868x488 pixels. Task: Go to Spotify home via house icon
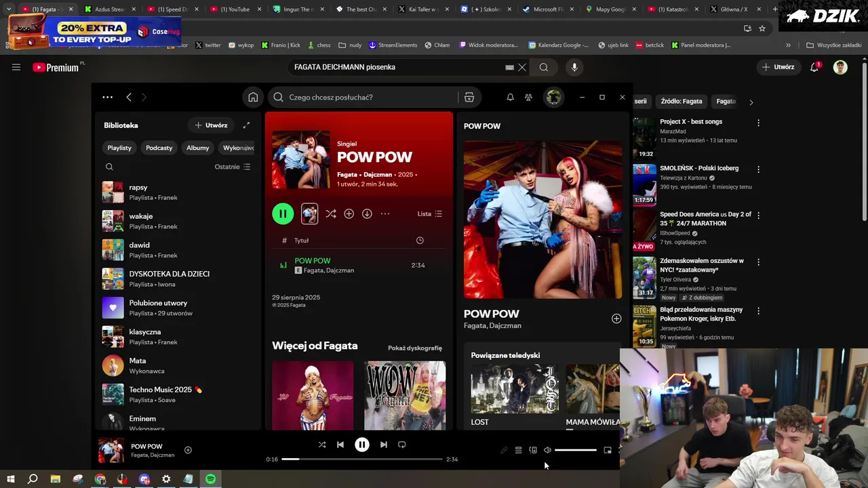pyautogui.click(x=253, y=97)
